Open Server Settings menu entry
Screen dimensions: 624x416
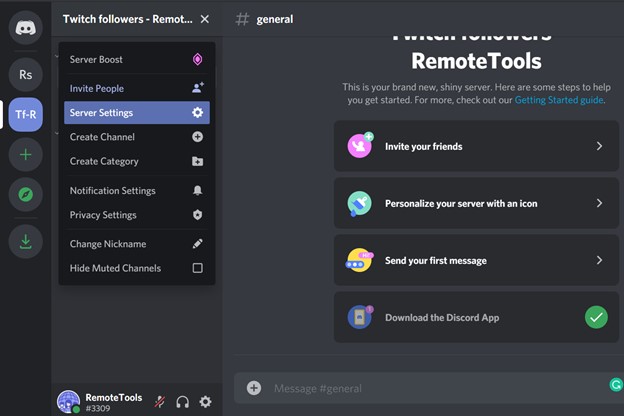(x=136, y=113)
